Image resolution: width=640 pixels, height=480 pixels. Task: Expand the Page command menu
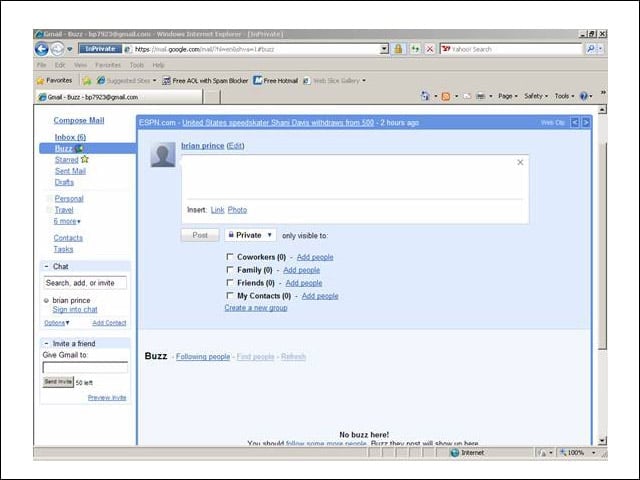[x=508, y=96]
